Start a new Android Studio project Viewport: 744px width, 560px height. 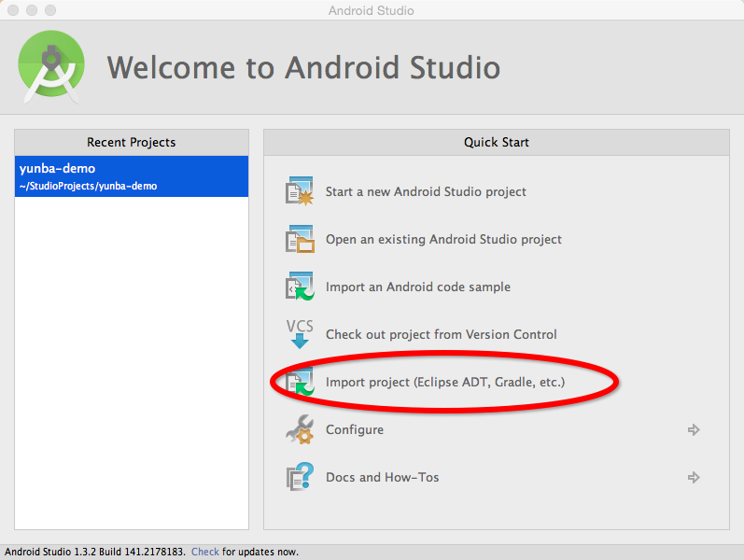[x=426, y=191]
